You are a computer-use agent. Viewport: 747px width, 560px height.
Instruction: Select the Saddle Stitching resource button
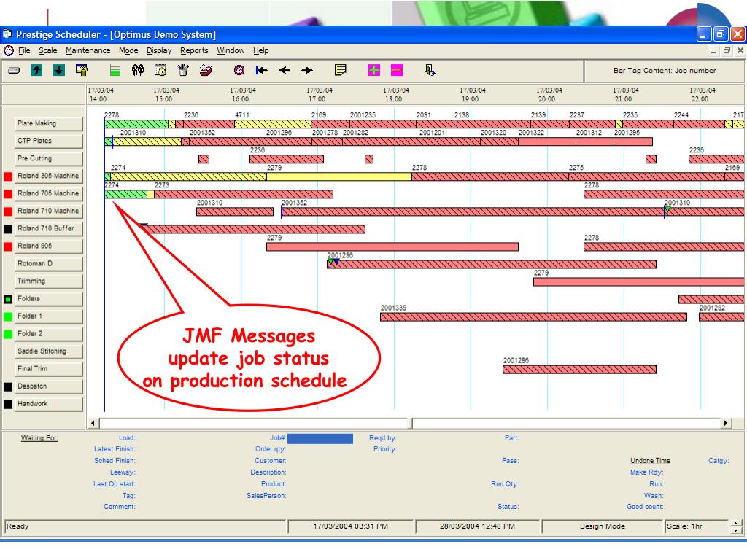coord(49,351)
